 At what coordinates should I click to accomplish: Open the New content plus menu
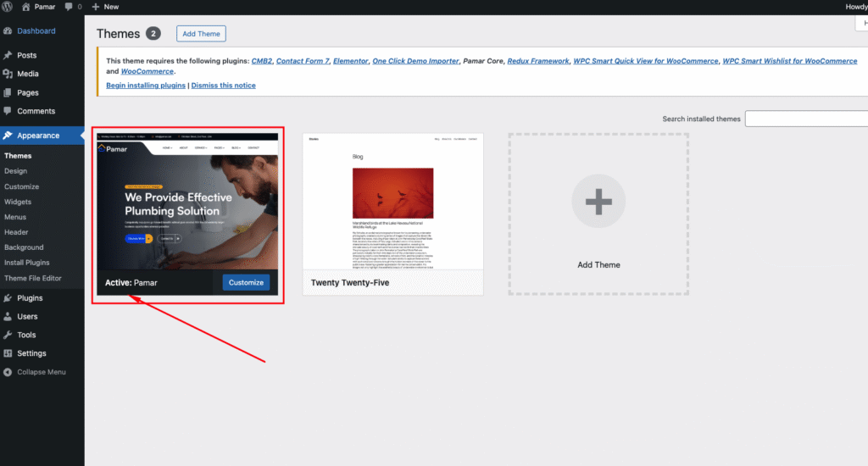(105, 7)
